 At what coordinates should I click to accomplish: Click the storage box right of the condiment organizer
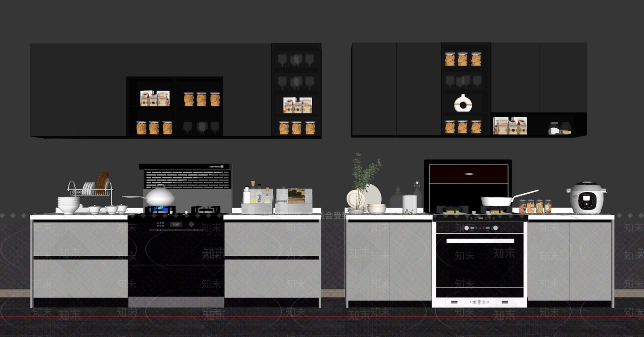coord(293,200)
